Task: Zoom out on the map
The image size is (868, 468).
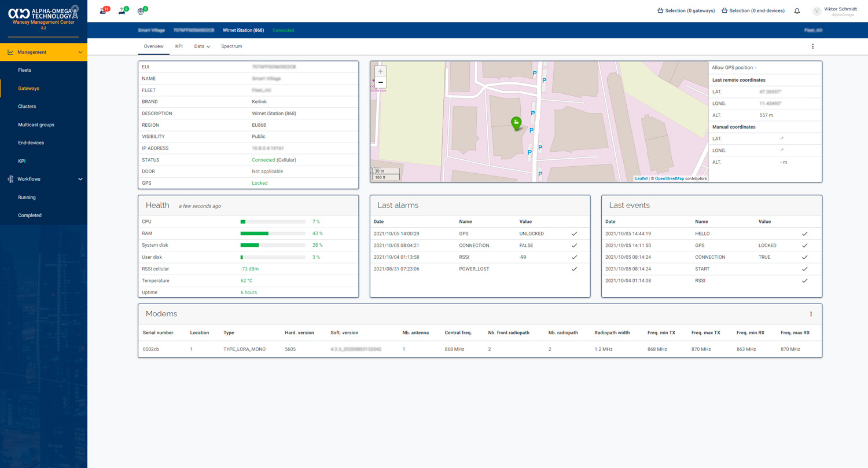Action: (380, 82)
